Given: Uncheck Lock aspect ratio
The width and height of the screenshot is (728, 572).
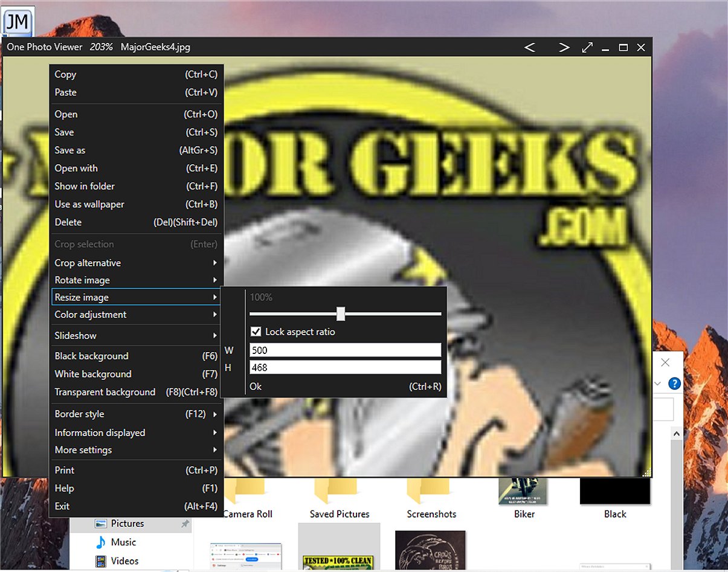Looking at the screenshot, I should tap(256, 332).
